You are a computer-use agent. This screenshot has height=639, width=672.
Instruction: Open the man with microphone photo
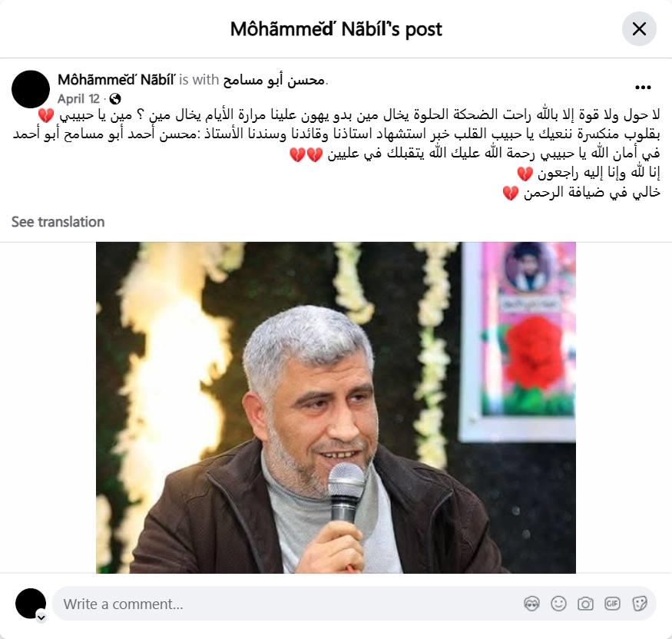[x=336, y=408]
